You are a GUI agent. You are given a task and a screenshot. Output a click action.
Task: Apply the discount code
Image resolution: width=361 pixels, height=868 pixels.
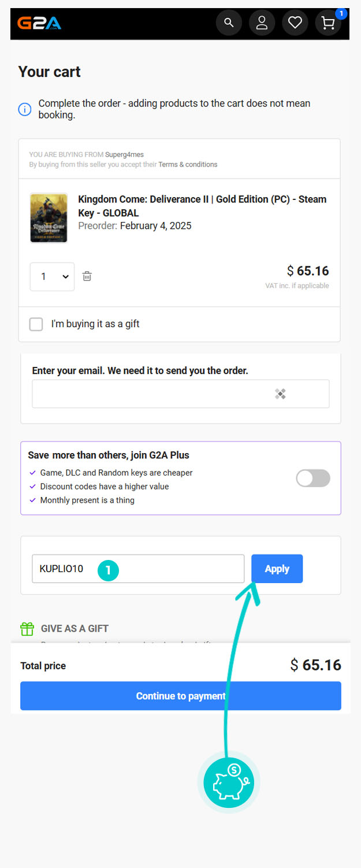[277, 569]
